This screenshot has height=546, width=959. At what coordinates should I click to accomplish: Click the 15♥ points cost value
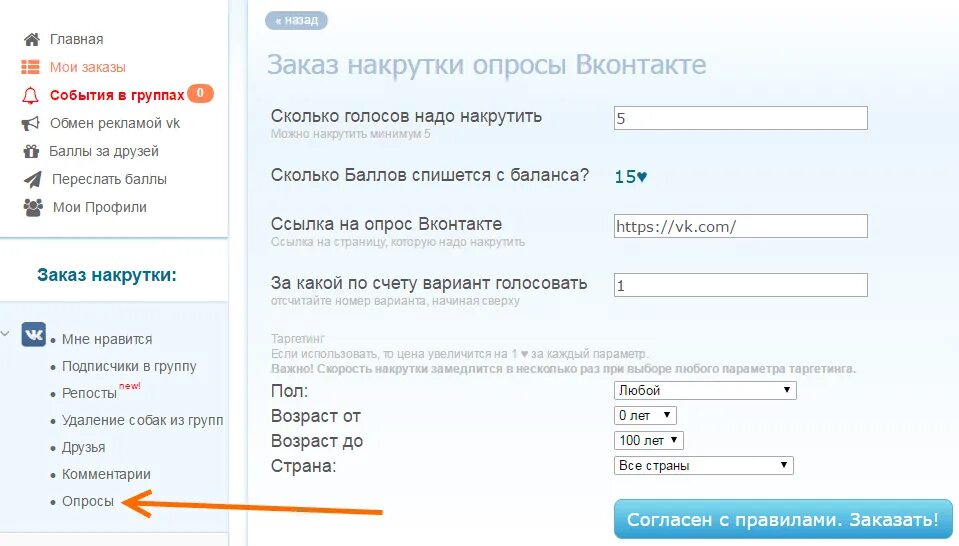pos(631,177)
